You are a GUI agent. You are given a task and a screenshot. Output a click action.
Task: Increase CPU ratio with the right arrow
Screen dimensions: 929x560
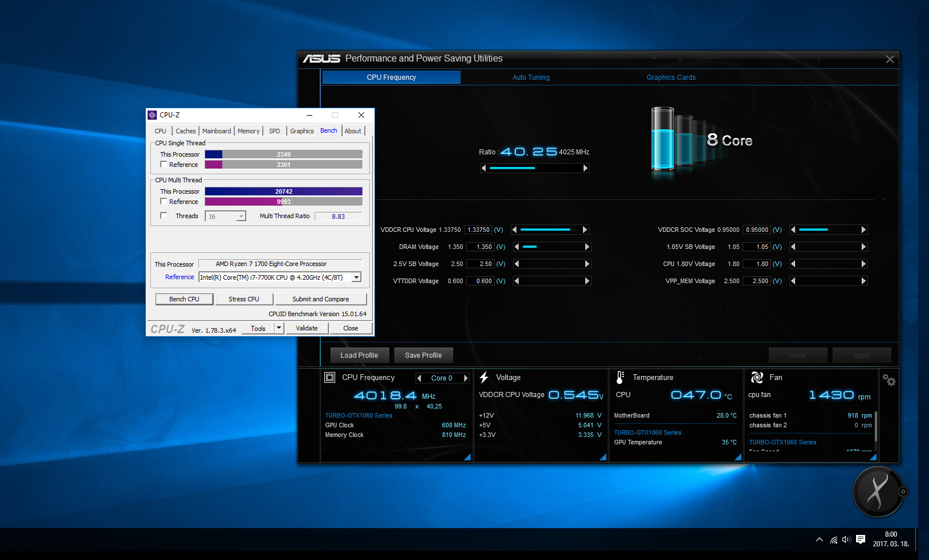click(585, 168)
